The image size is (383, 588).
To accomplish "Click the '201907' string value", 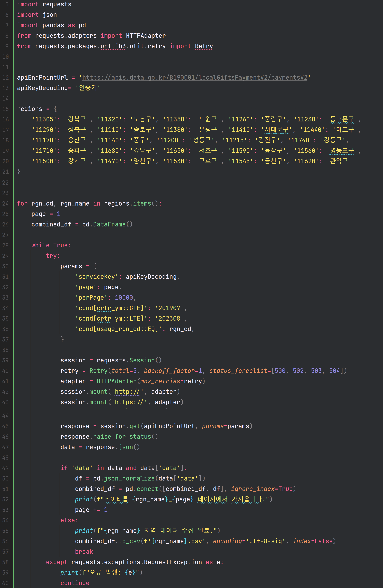I will pos(169,308).
